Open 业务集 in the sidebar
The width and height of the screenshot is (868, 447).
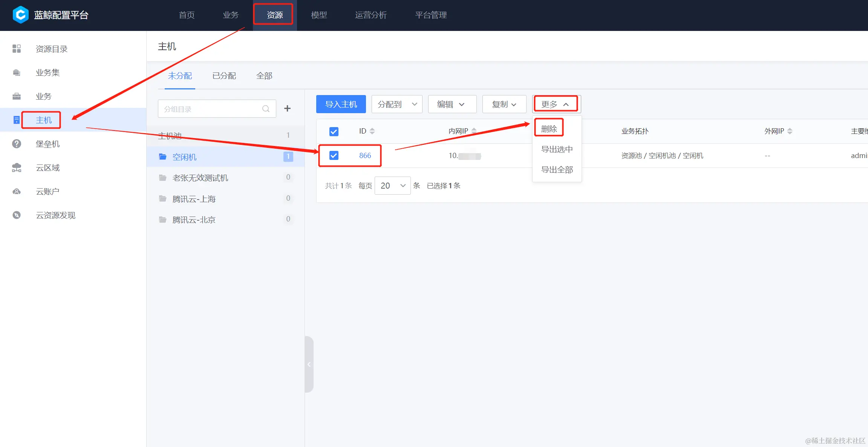point(48,72)
